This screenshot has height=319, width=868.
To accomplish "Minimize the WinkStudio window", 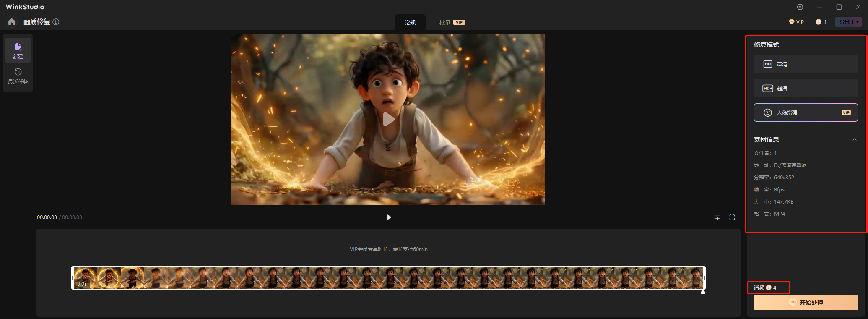I will click(820, 7).
